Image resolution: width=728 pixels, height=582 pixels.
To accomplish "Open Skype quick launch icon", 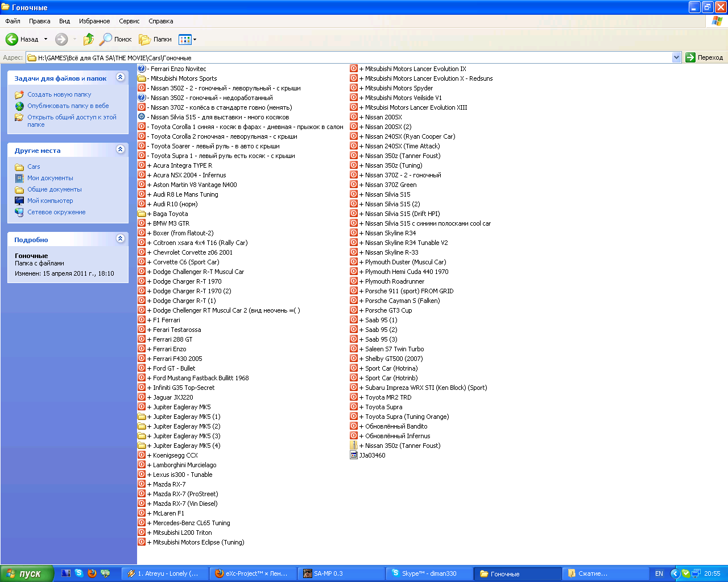I will click(79, 573).
